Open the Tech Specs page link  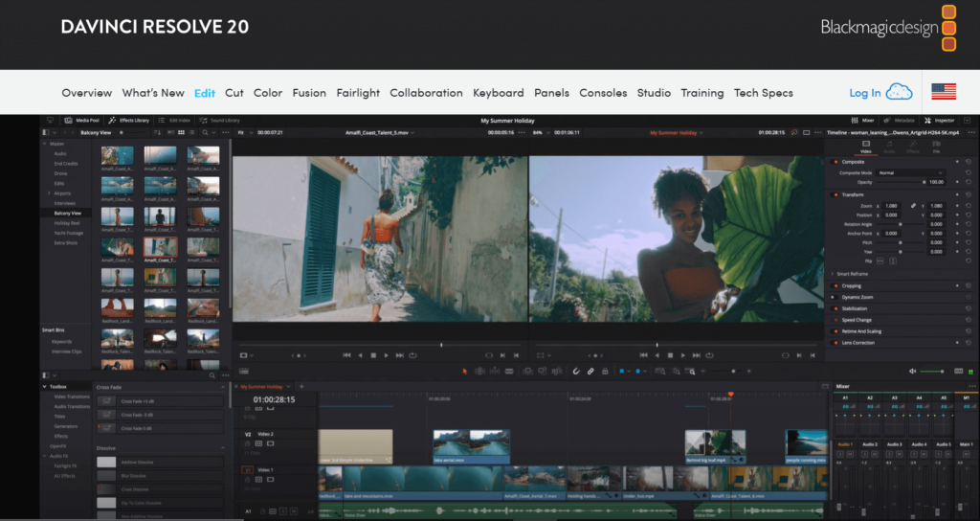click(x=763, y=93)
